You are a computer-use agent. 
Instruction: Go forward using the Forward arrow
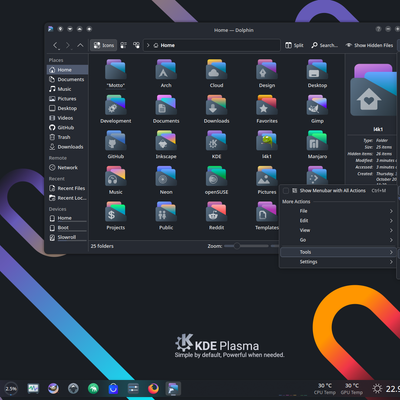[x=68, y=45]
